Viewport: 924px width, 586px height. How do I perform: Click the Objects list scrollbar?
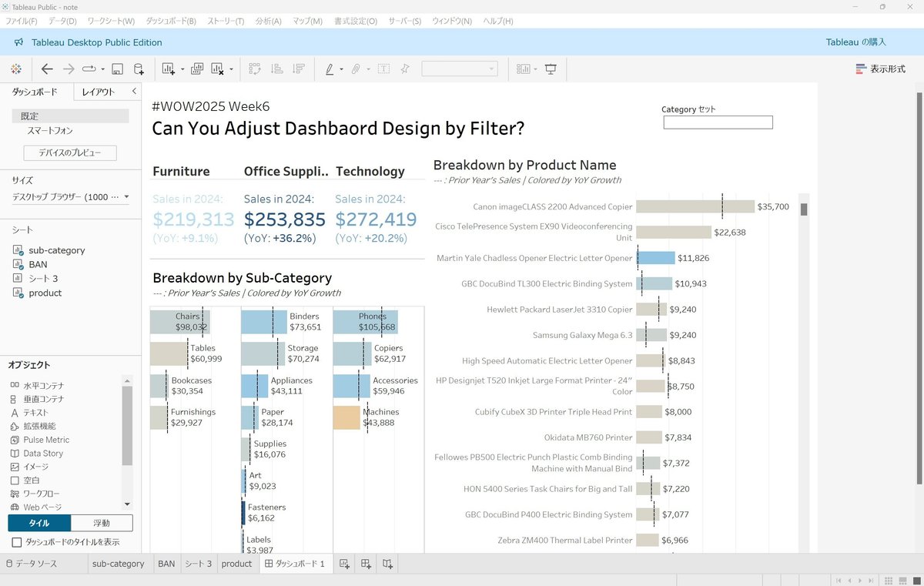[127, 425]
